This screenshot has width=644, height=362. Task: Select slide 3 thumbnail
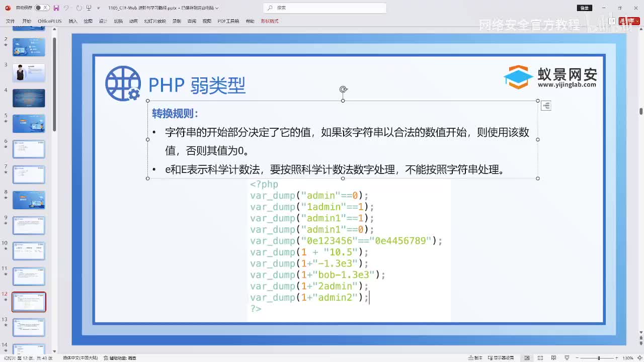click(x=29, y=72)
